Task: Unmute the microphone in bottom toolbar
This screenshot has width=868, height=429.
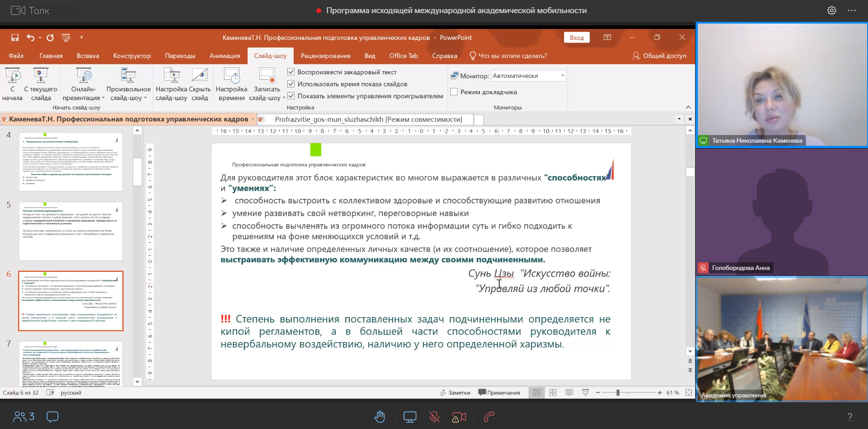Action: pyautogui.click(x=434, y=417)
